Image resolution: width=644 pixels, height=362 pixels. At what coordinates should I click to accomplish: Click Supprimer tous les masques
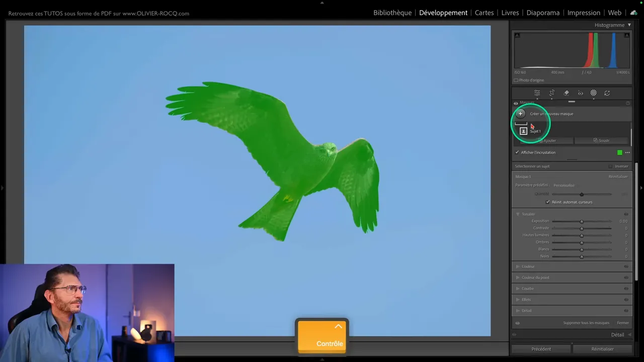tap(586, 323)
